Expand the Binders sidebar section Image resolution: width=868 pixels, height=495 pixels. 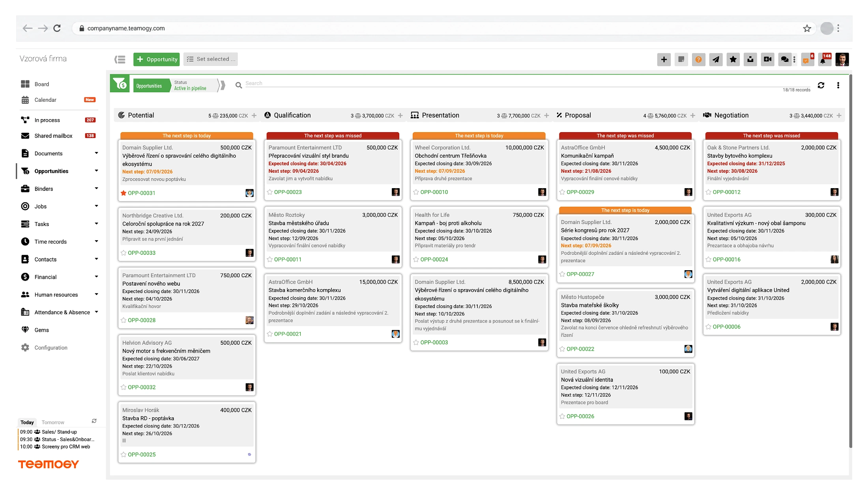pyautogui.click(x=59, y=189)
